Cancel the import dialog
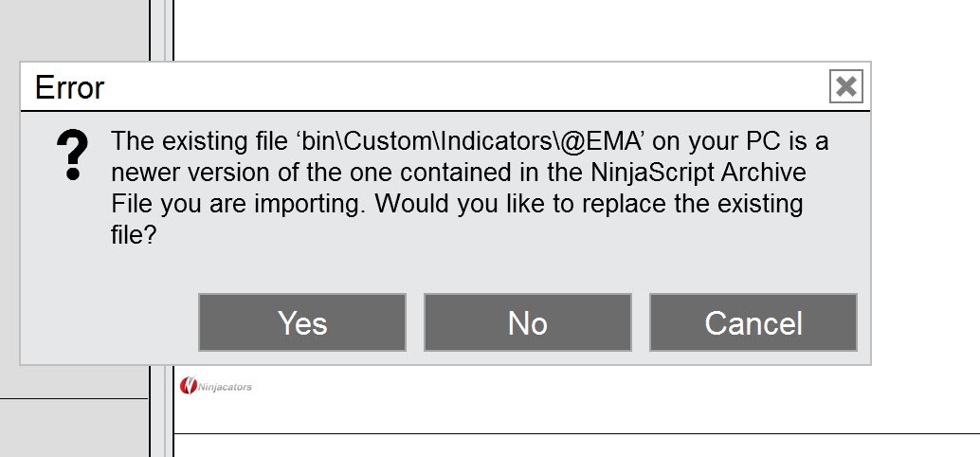980x457 pixels. click(753, 322)
